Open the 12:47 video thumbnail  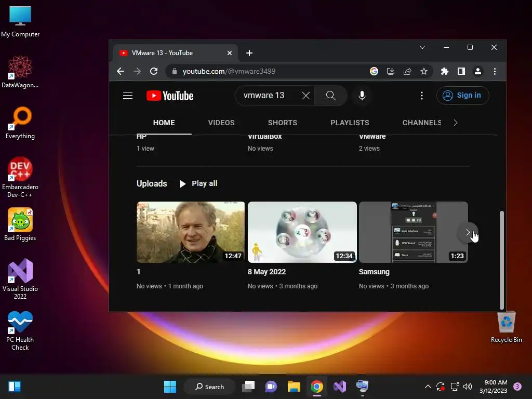point(191,232)
